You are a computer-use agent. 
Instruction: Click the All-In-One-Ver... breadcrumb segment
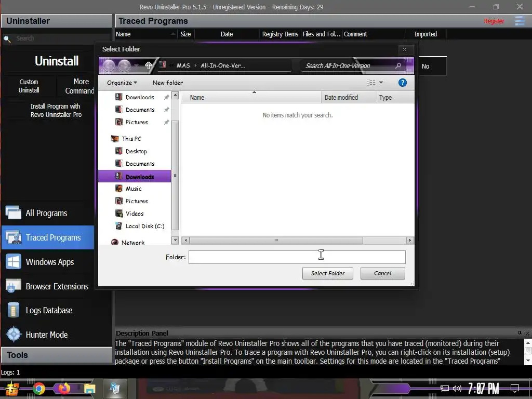click(222, 65)
